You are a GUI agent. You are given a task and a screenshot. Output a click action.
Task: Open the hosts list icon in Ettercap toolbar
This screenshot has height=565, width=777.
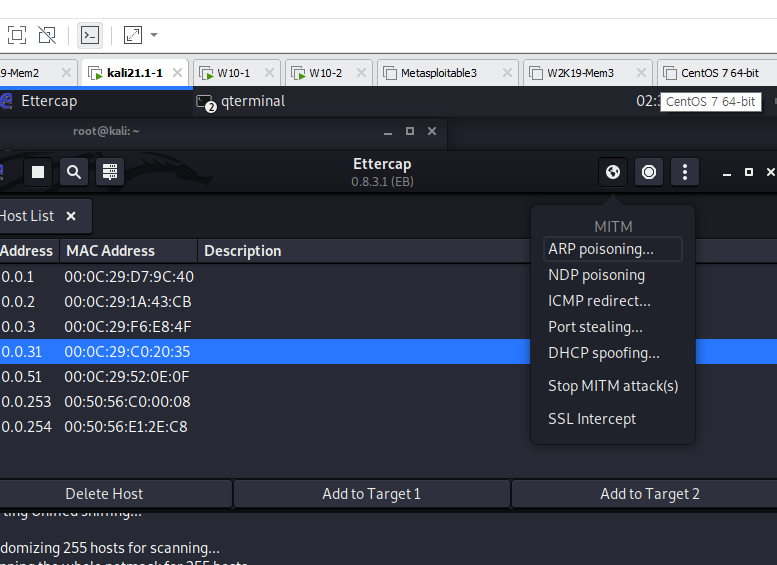(110, 172)
